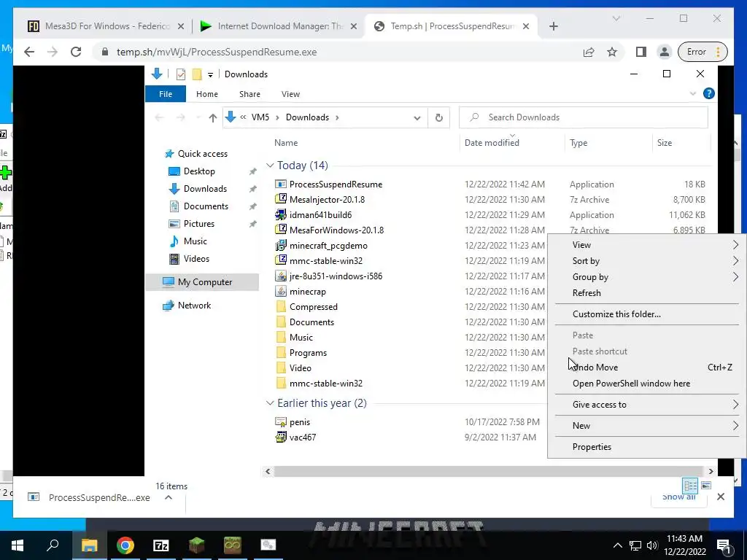Switch to the details view layout icon
This screenshot has width=747, height=560.
(x=690, y=485)
